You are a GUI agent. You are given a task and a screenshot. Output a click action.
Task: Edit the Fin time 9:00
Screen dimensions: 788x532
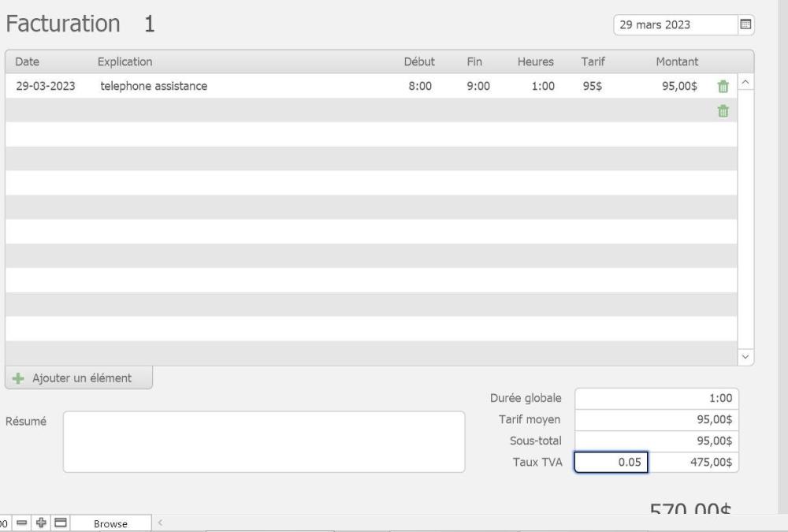tap(478, 87)
